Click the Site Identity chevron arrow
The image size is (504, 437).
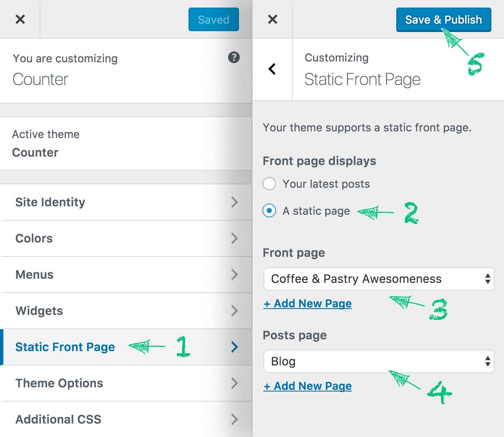tap(235, 202)
